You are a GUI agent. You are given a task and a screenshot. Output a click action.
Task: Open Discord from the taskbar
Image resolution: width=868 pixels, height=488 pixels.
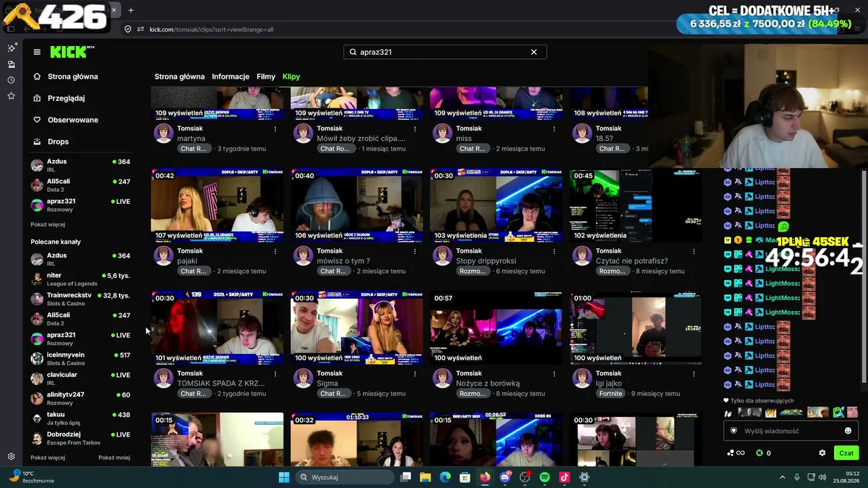click(505, 477)
